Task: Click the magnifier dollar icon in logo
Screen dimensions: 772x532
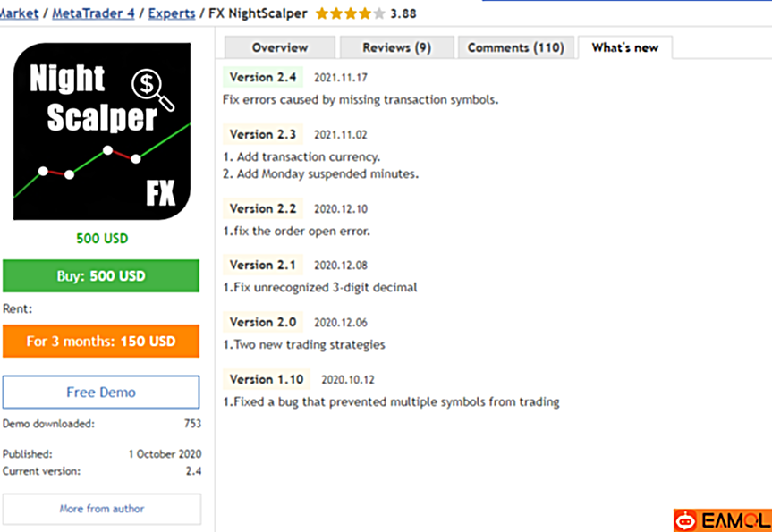Action: coord(153,89)
